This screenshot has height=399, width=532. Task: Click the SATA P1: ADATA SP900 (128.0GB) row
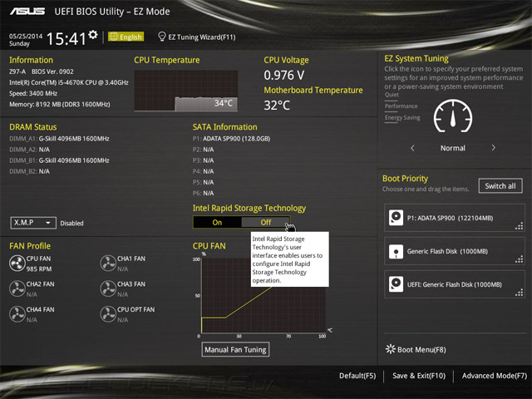pyautogui.click(x=231, y=139)
